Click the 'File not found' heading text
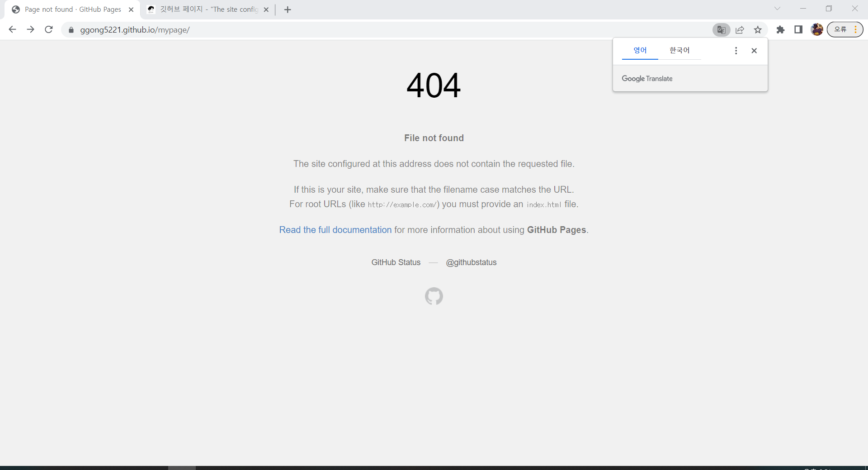 click(x=434, y=138)
